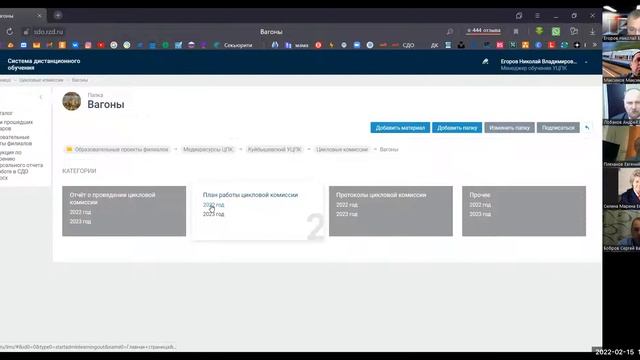Open the YouTube bookmark icon
The image size is (640, 360).
click(x=101, y=45)
